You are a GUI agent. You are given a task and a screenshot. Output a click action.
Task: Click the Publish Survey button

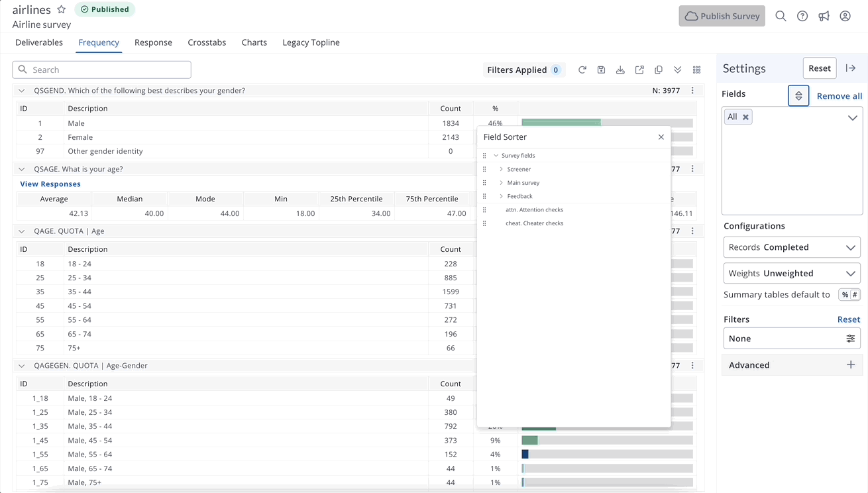722,16
